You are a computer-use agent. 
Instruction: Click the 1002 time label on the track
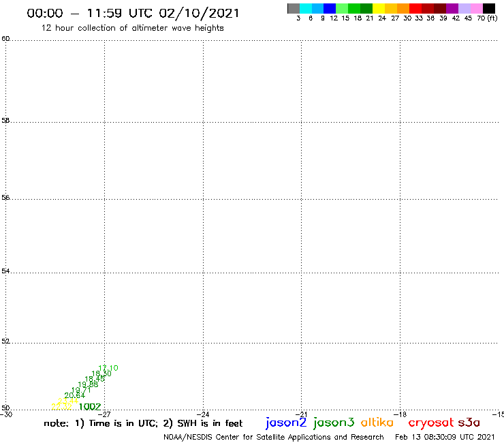[90, 407]
